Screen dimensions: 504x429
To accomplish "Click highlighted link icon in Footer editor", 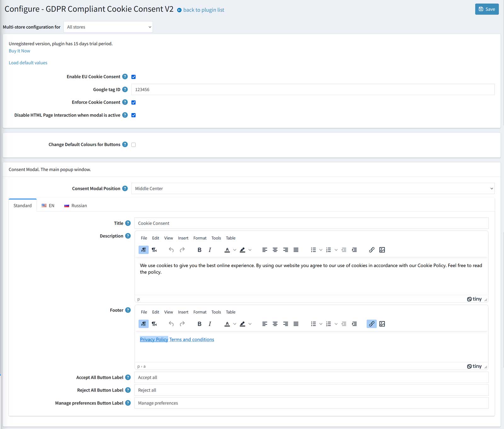I will point(372,324).
